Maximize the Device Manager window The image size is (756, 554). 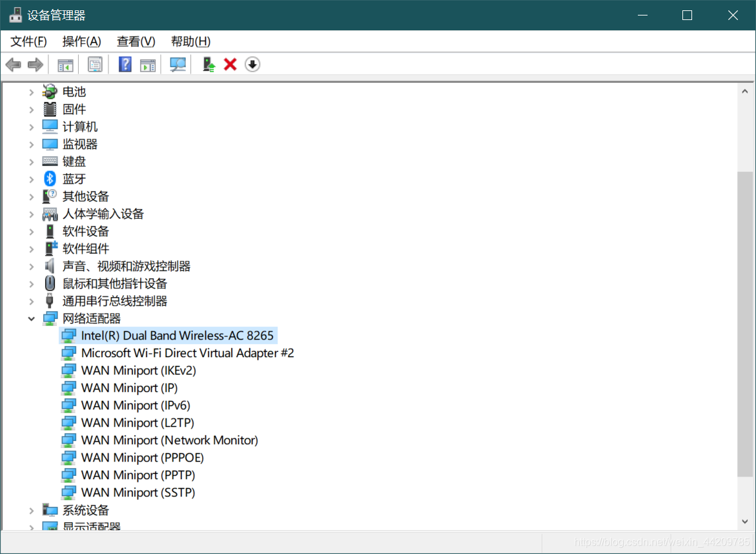pyautogui.click(x=687, y=15)
